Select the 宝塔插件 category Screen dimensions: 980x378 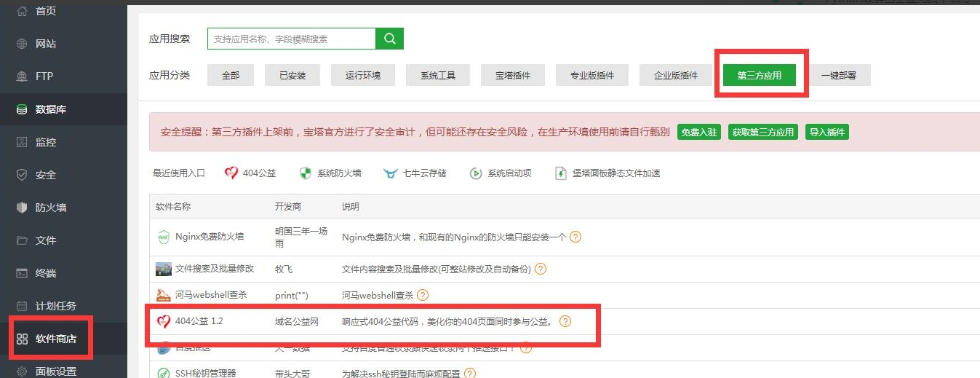[x=513, y=75]
